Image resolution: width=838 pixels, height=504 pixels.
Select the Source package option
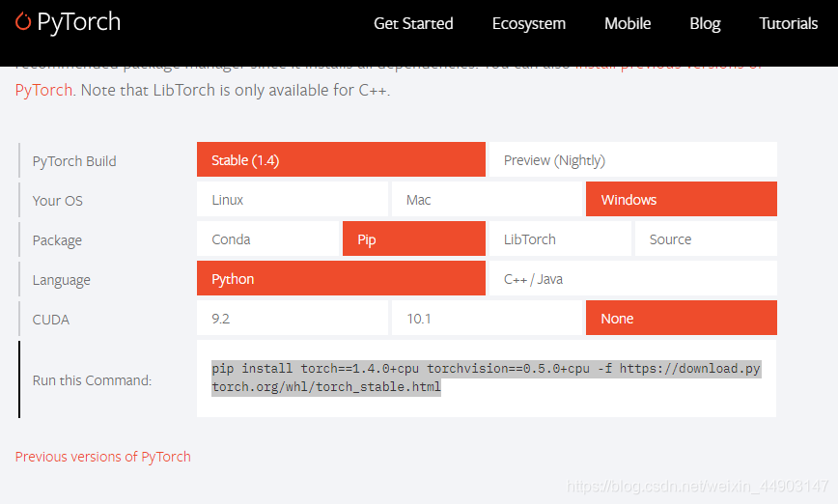pyautogui.click(x=706, y=238)
